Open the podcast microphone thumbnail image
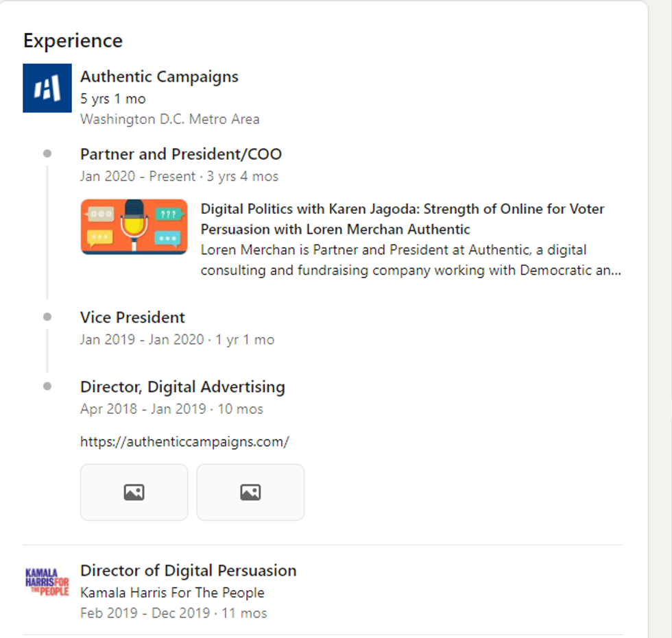Viewport: 672px width, 638px height. click(x=134, y=227)
